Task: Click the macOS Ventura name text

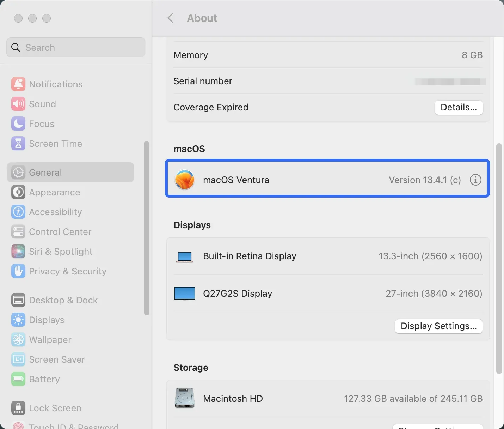Action: pos(236,180)
